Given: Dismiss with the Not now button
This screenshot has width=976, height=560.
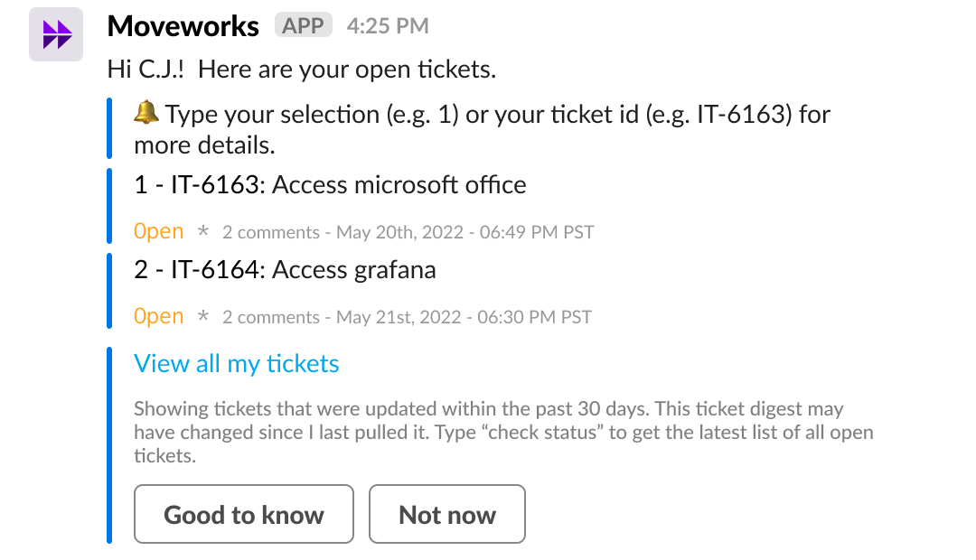Looking at the screenshot, I should click(447, 515).
